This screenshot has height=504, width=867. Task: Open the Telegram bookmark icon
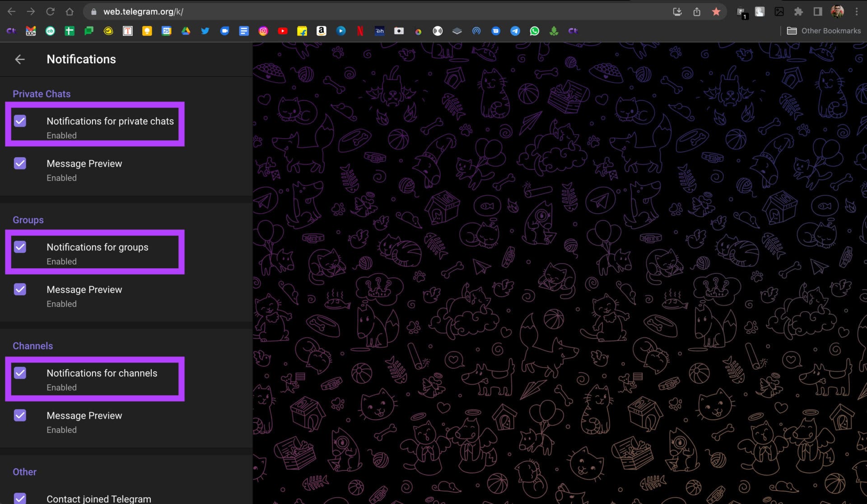(x=515, y=31)
